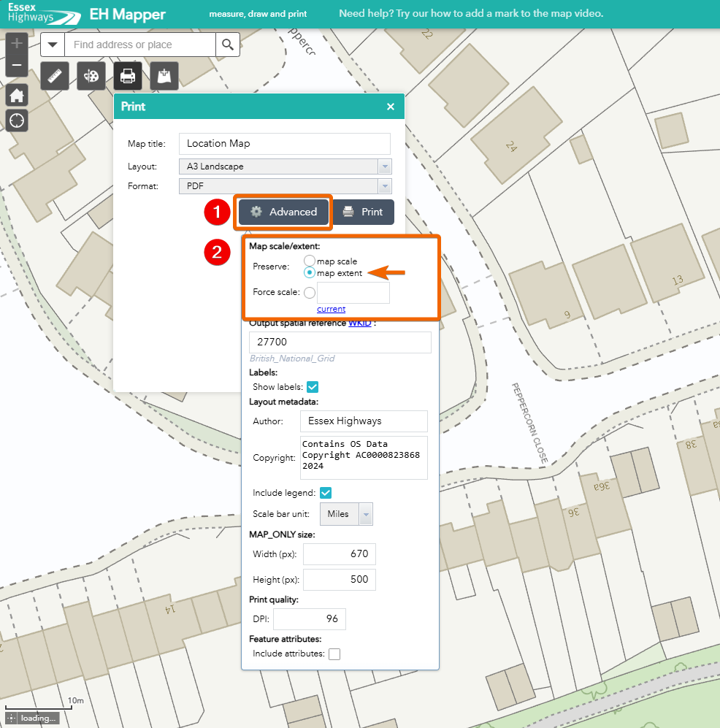Open the Draw palette tool
The image size is (720, 728).
[91, 76]
